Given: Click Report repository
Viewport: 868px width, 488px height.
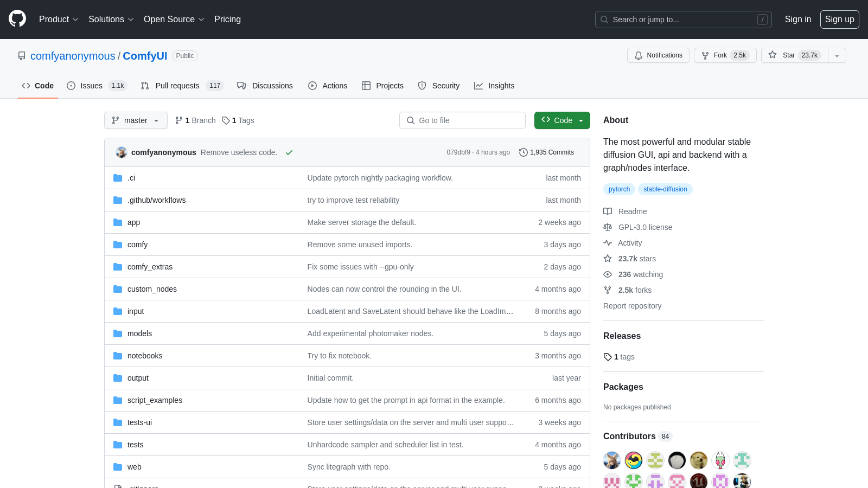Looking at the screenshot, I should (x=632, y=306).
